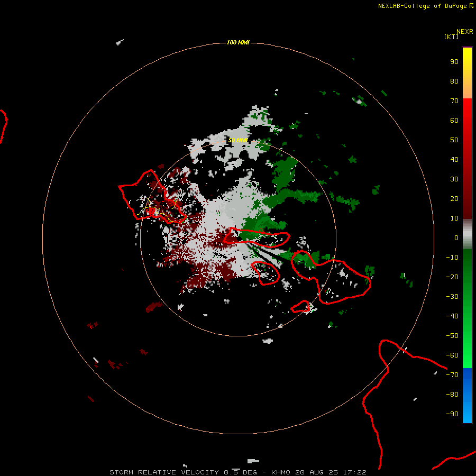Click the [KT] units label
This screenshot has width=476, height=476.
click(451, 36)
